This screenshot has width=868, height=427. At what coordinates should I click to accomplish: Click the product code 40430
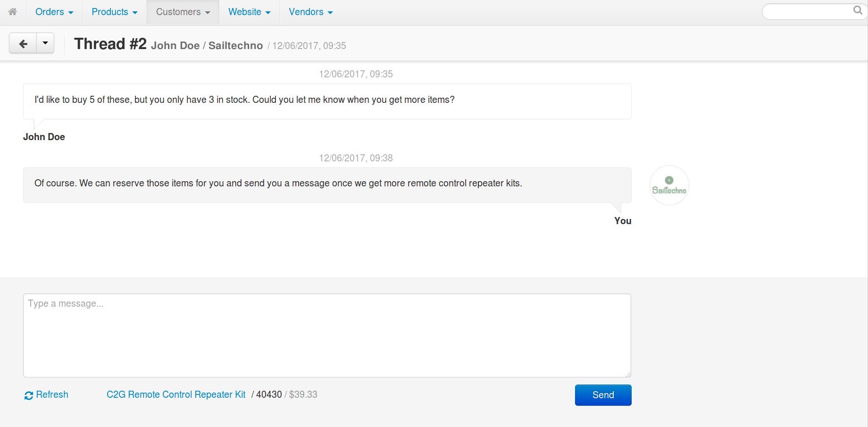[x=269, y=394]
